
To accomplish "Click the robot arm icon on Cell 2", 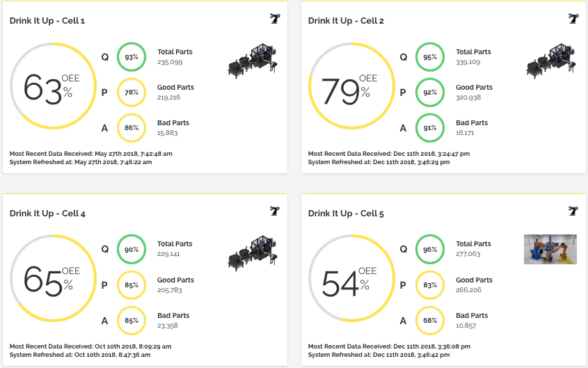I will (573, 19).
